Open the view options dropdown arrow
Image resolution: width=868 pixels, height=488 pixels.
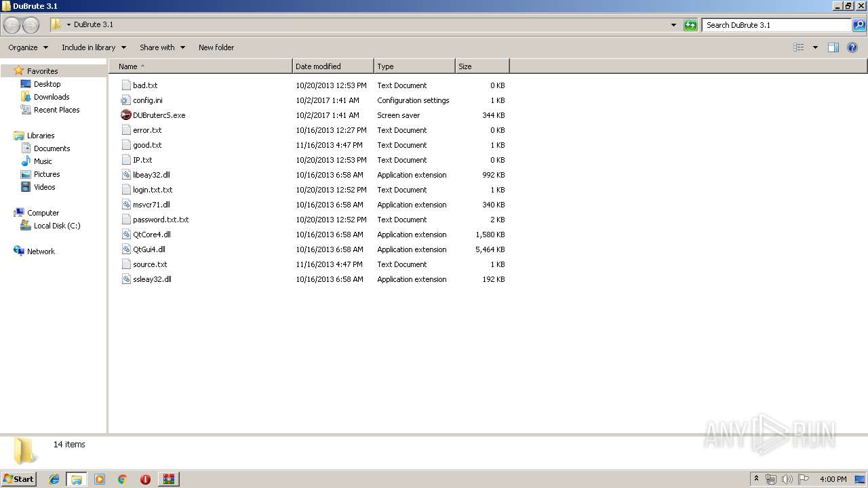click(815, 47)
